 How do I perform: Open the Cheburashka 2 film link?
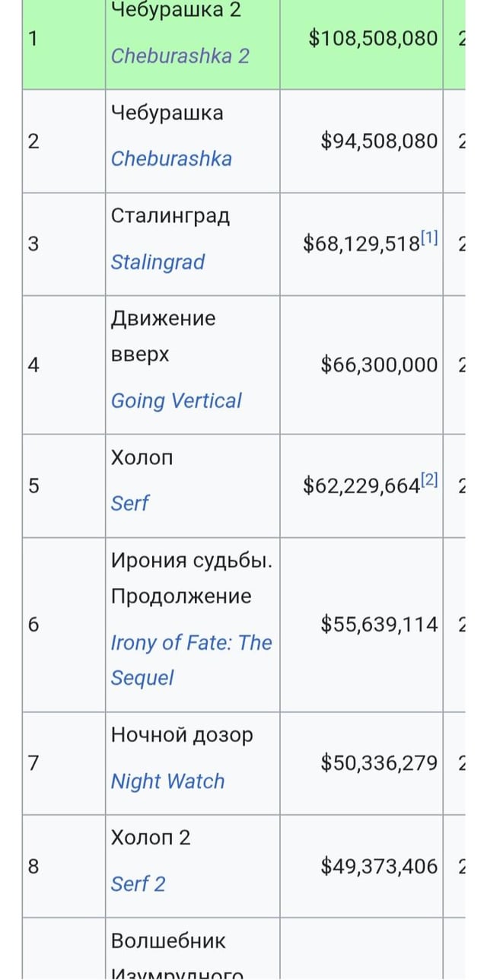coord(180,56)
